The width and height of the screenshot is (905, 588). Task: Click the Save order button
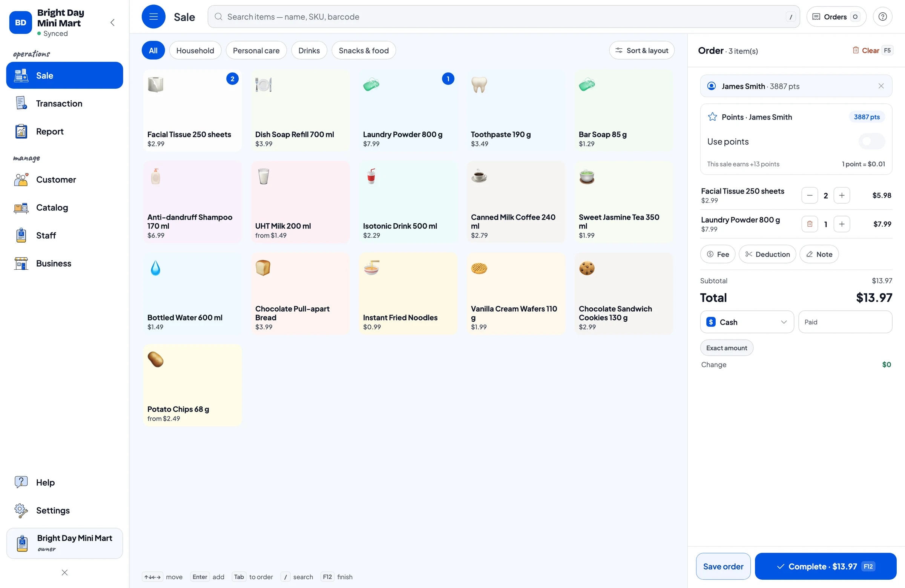(723, 566)
